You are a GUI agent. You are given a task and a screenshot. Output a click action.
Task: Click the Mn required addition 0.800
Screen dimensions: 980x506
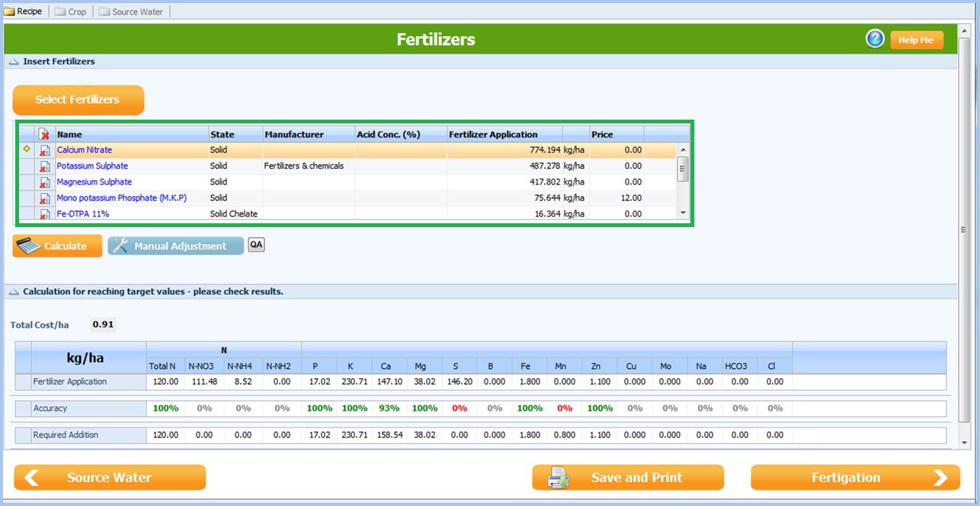[564, 435]
